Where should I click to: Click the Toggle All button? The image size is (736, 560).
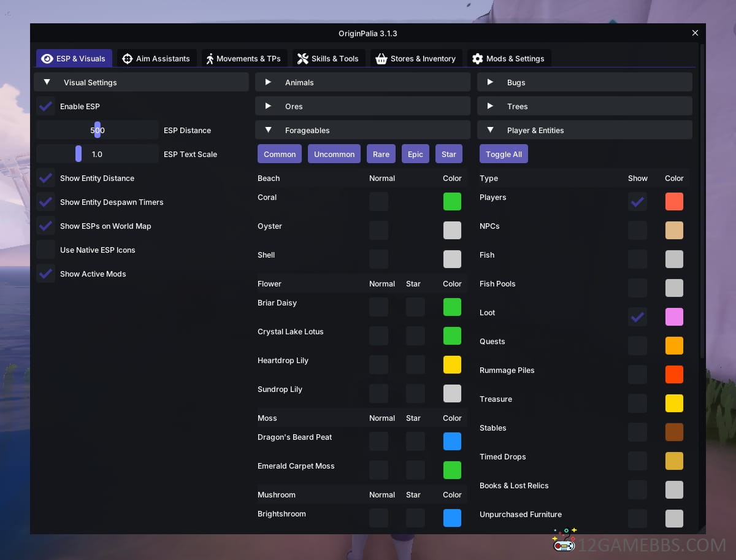pos(504,154)
